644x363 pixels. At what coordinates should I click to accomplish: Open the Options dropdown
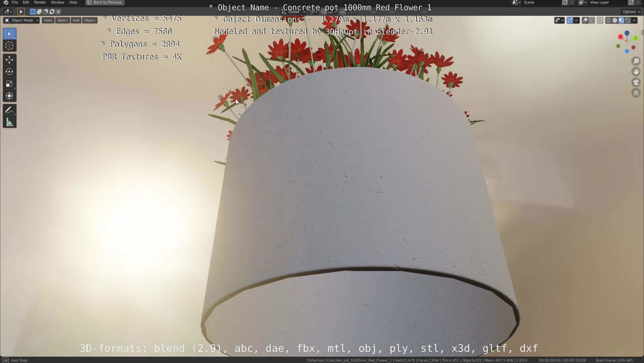[x=631, y=12]
